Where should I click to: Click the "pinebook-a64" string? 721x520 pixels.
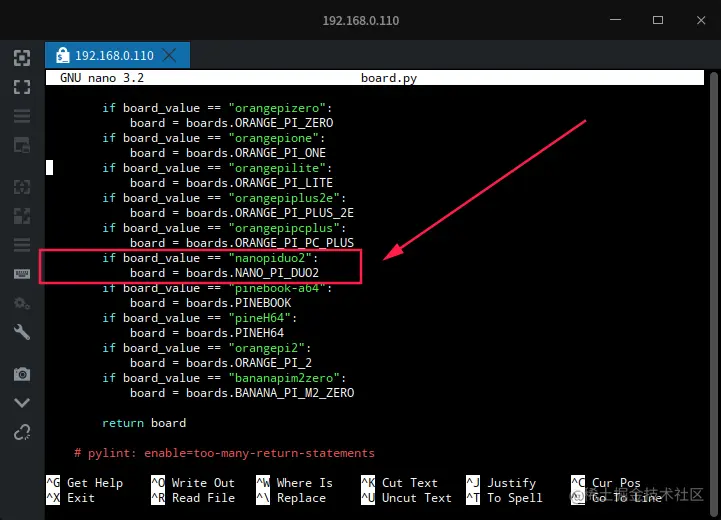tap(277, 288)
